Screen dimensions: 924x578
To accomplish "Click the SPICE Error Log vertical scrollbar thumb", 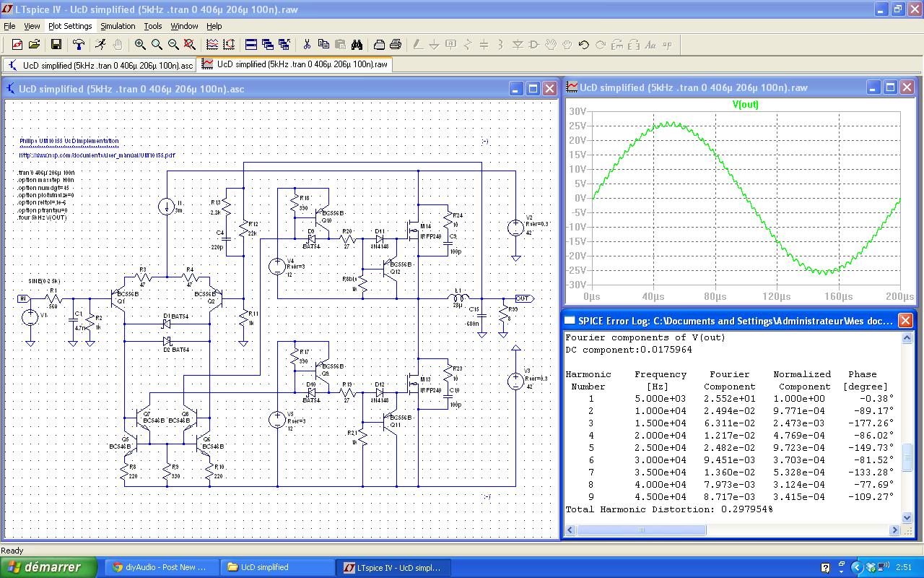I will tap(907, 457).
